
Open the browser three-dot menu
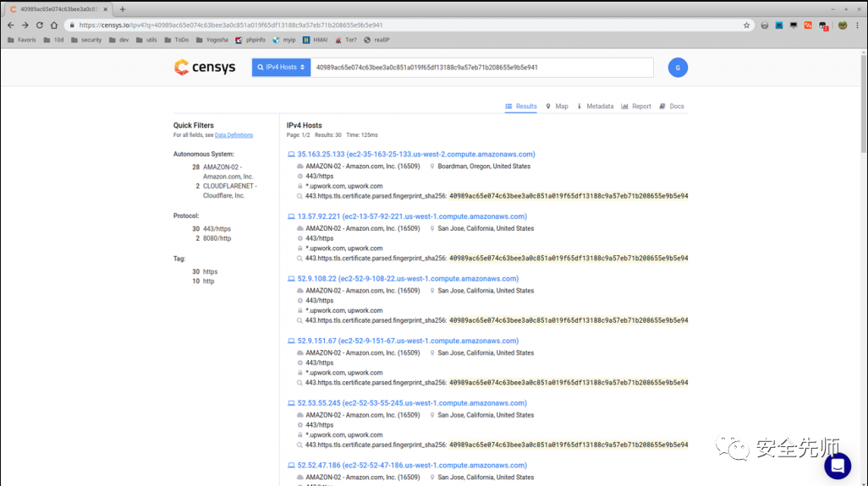[x=858, y=25]
